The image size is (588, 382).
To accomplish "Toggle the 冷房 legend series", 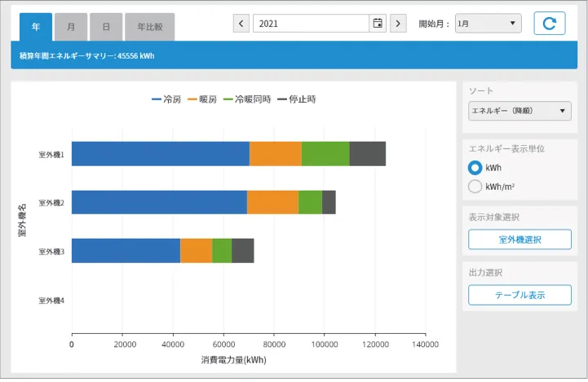I will [x=166, y=99].
